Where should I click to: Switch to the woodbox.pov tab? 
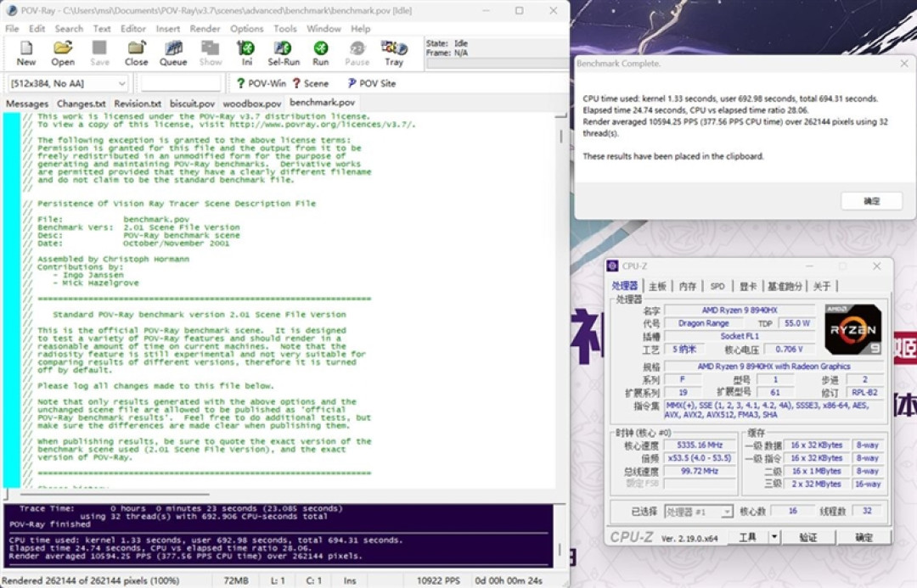[252, 104]
